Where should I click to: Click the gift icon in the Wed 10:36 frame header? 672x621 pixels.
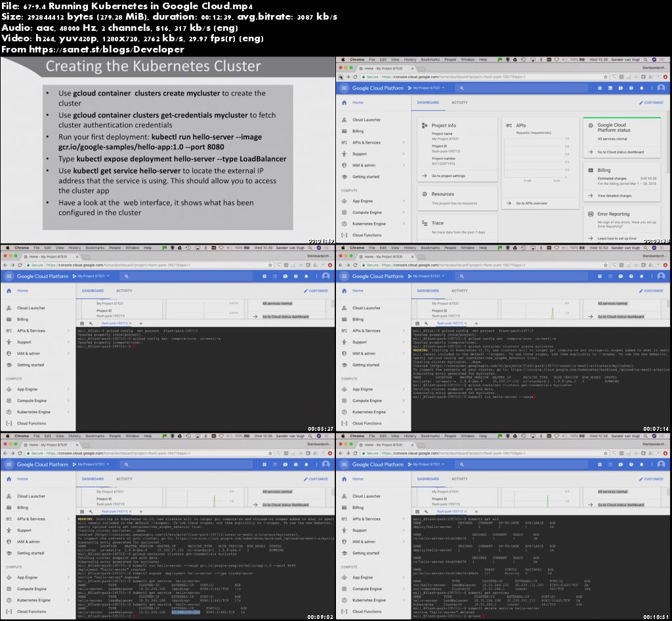[600, 88]
